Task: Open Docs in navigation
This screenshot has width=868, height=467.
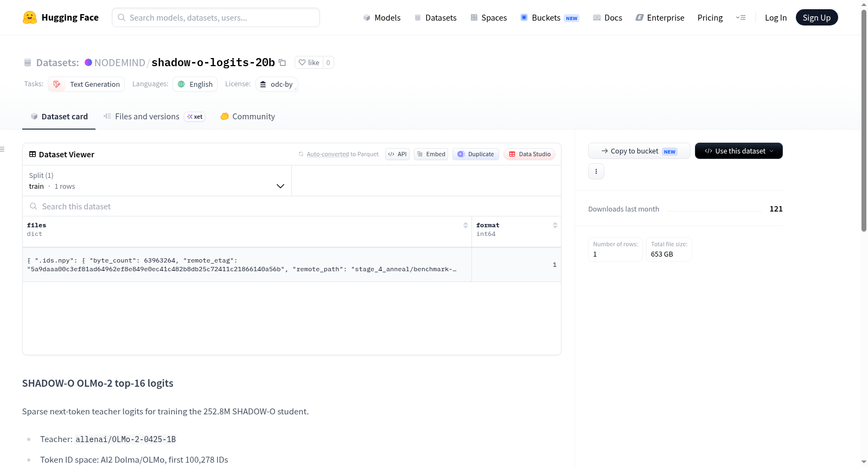Action: 608,17
